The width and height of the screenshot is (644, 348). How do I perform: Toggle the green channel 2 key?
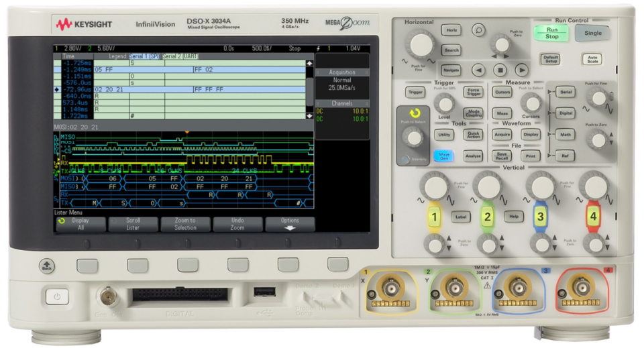tap(487, 217)
